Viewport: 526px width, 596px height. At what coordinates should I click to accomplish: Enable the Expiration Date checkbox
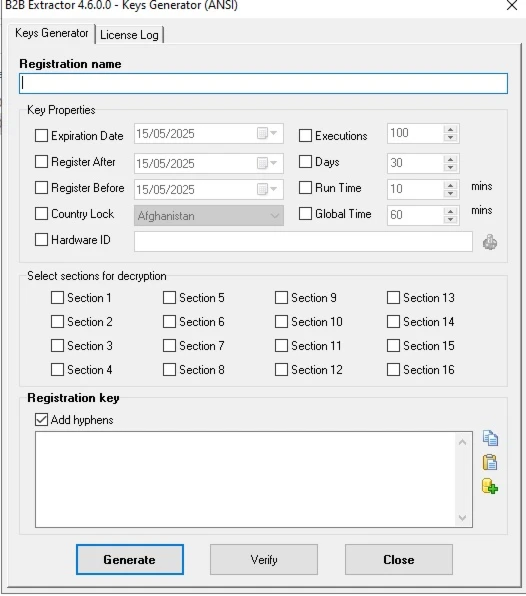[x=41, y=135]
